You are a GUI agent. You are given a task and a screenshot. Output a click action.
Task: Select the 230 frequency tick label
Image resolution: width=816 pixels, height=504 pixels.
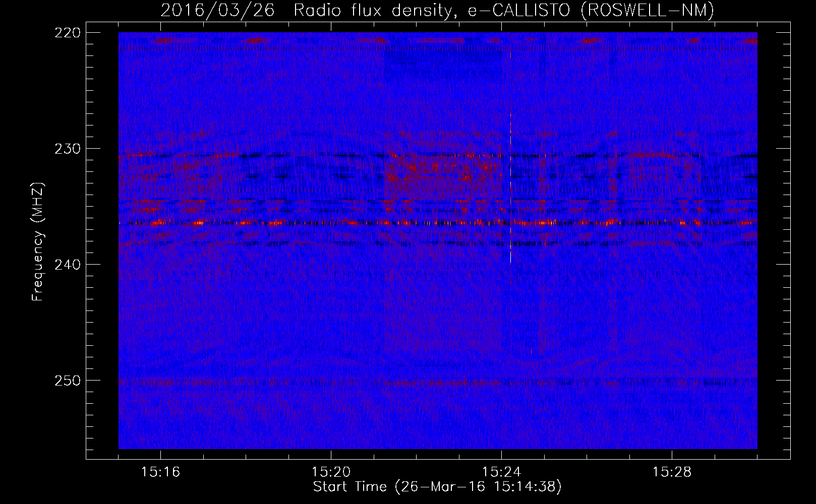(x=67, y=149)
